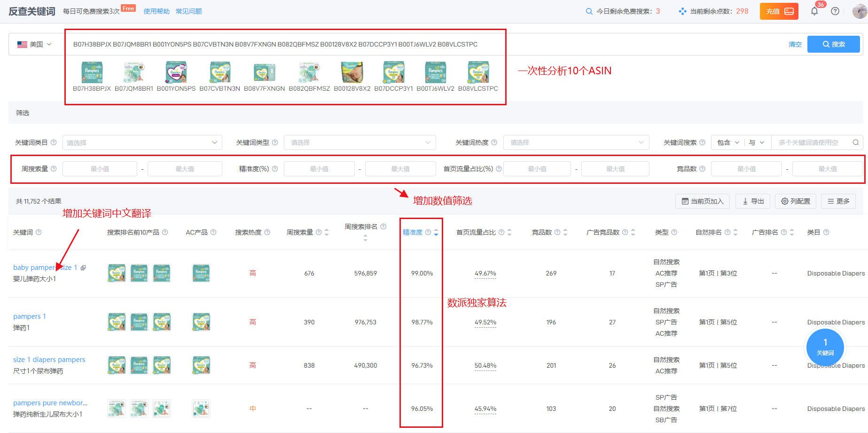This screenshot has width=868, height=433.
Task: Expand the 关键词类目 dropdown
Action: [142, 142]
